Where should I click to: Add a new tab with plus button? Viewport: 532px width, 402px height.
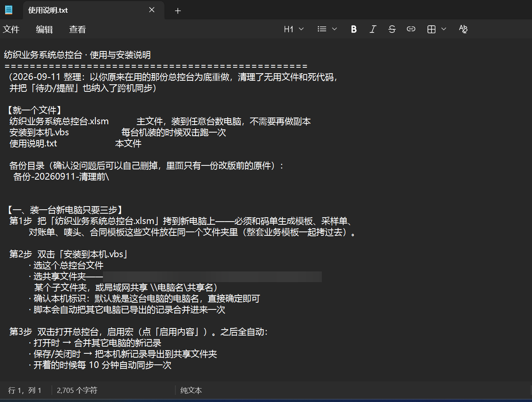[178, 11]
